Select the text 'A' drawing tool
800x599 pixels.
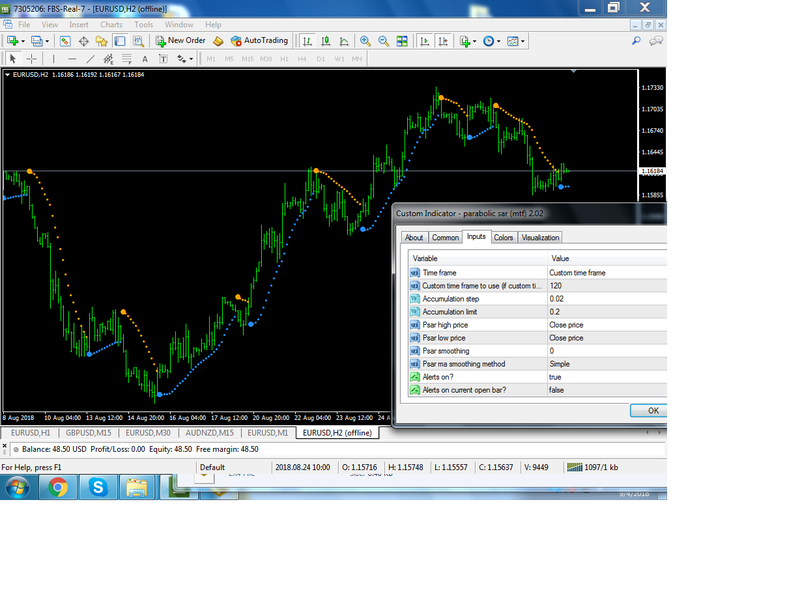coord(145,59)
